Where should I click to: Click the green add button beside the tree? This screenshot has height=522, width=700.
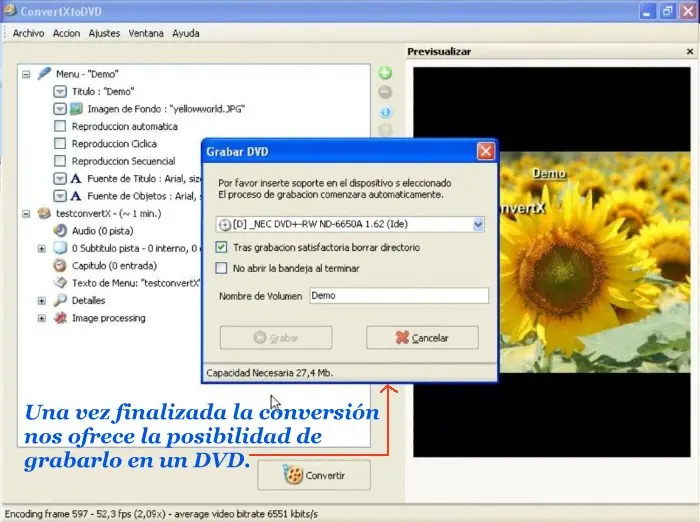(x=385, y=73)
